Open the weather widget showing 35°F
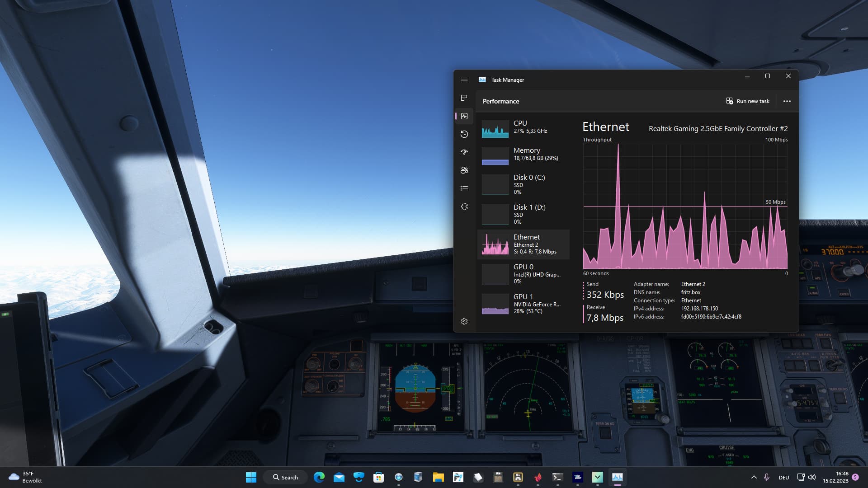This screenshot has width=868, height=488. coord(25,477)
